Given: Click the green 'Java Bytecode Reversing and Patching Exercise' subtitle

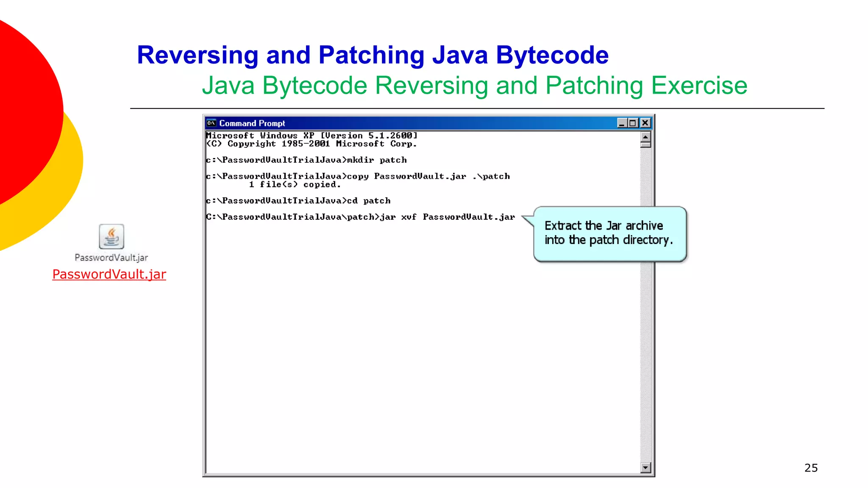Looking at the screenshot, I should 475,86.
